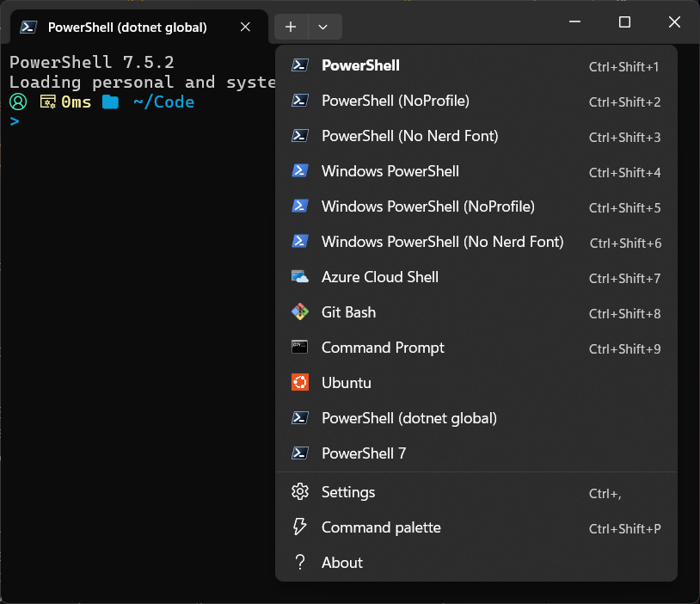Image resolution: width=700 pixels, height=604 pixels.
Task: Open a Git Bash tab
Action: tap(476, 312)
